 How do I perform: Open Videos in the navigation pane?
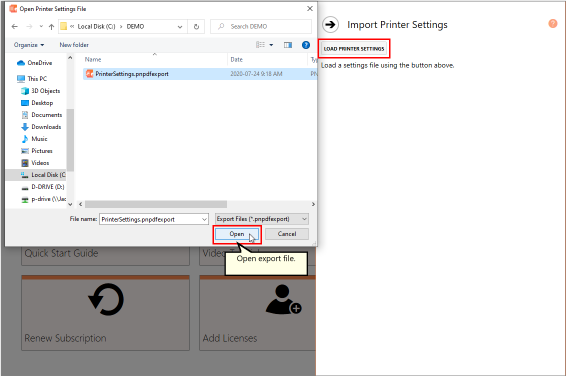(35, 163)
